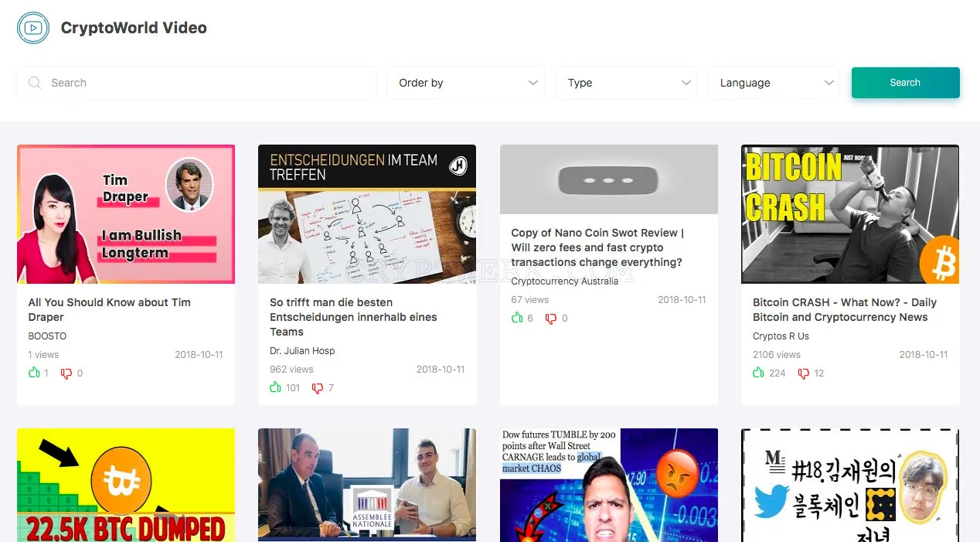Open title Copy of Nano Coin Swot Review
This screenshot has width=980, height=542.
coord(597,247)
